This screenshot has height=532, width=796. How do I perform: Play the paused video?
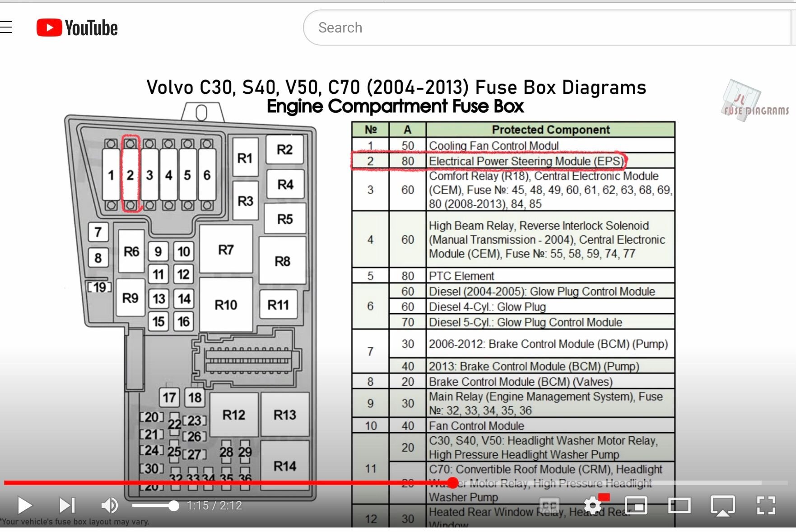(25, 505)
